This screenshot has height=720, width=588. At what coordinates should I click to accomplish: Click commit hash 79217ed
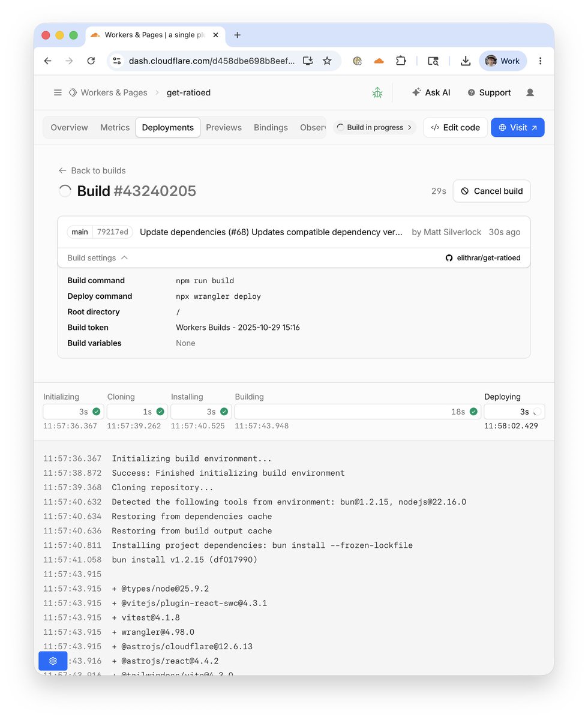pos(113,232)
